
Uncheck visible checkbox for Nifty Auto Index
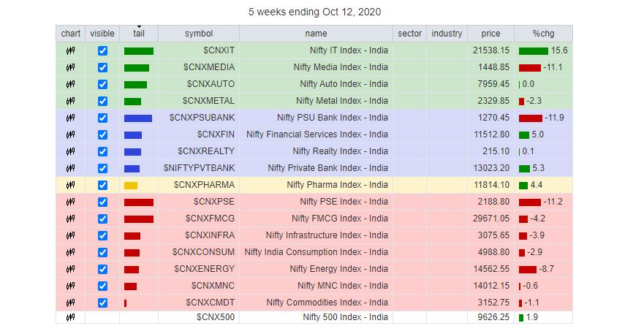click(102, 84)
